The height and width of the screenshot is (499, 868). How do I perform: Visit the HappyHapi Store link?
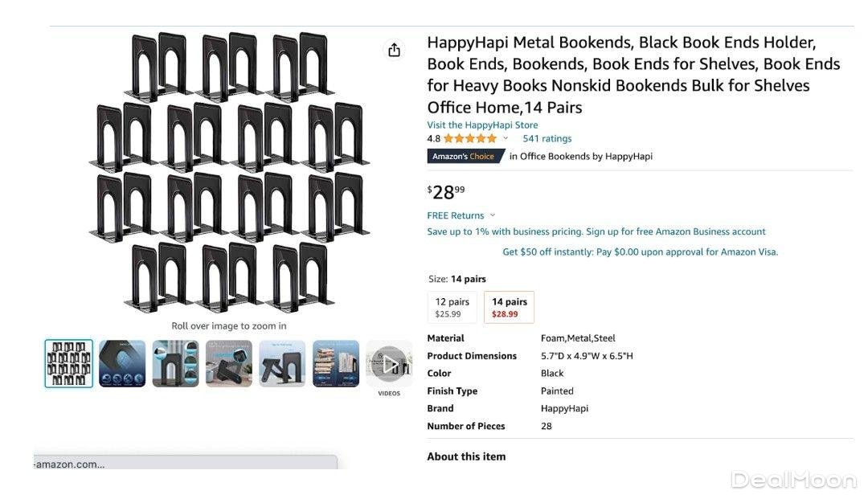[x=482, y=125]
